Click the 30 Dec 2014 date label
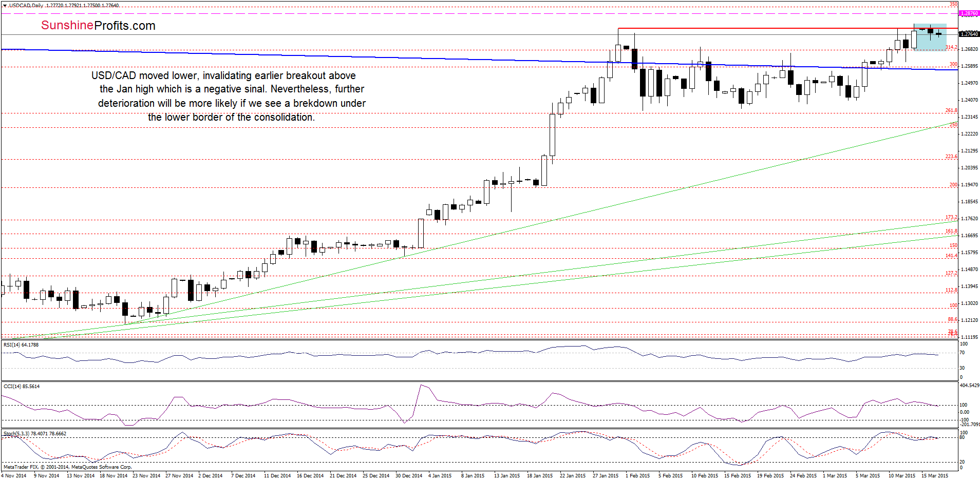980x480 pixels. pos(409,475)
